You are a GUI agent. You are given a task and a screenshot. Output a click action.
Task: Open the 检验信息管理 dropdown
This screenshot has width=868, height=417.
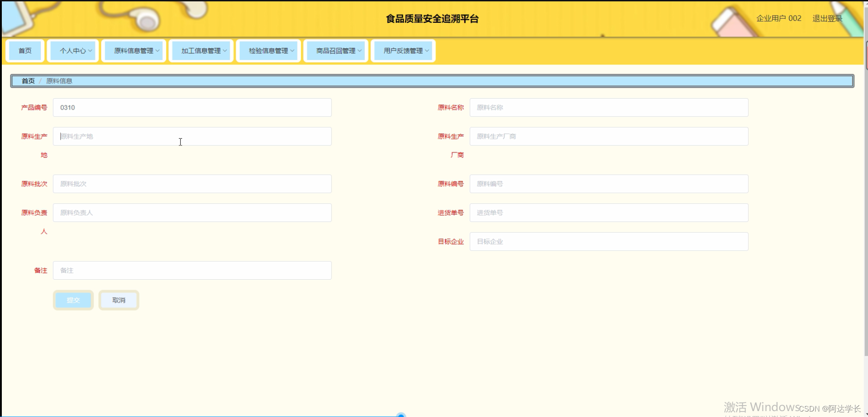(x=268, y=50)
